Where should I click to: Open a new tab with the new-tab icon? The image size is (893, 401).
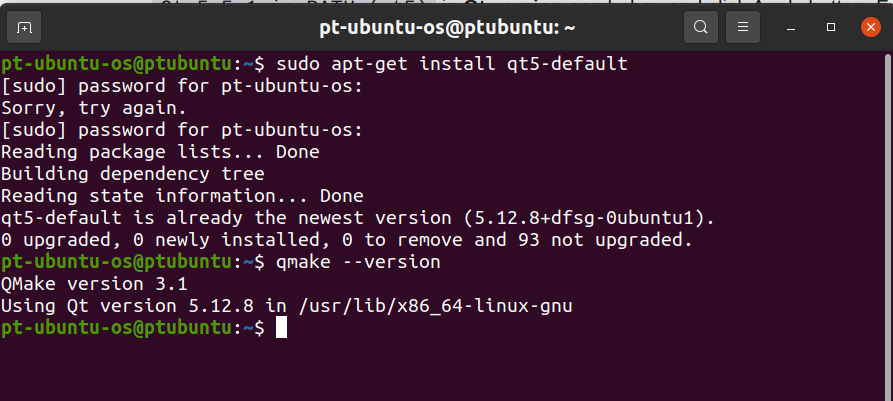tap(24, 27)
